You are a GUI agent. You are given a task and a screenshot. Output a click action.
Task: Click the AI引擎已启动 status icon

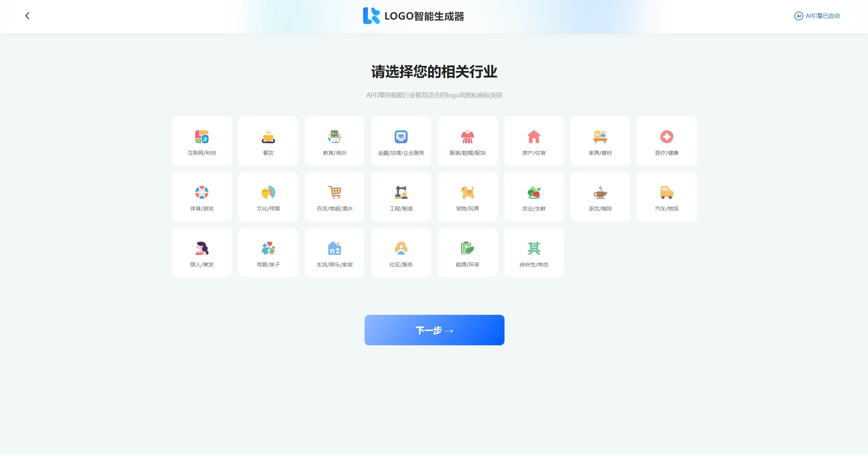click(x=798, y=16)
